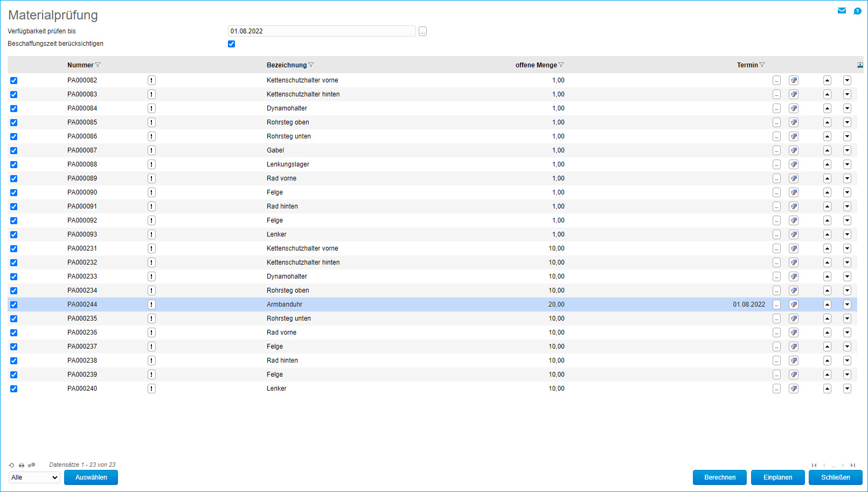
Task: Move PA000234 Rohrsteg oben row down
Action: coord(847,290)
